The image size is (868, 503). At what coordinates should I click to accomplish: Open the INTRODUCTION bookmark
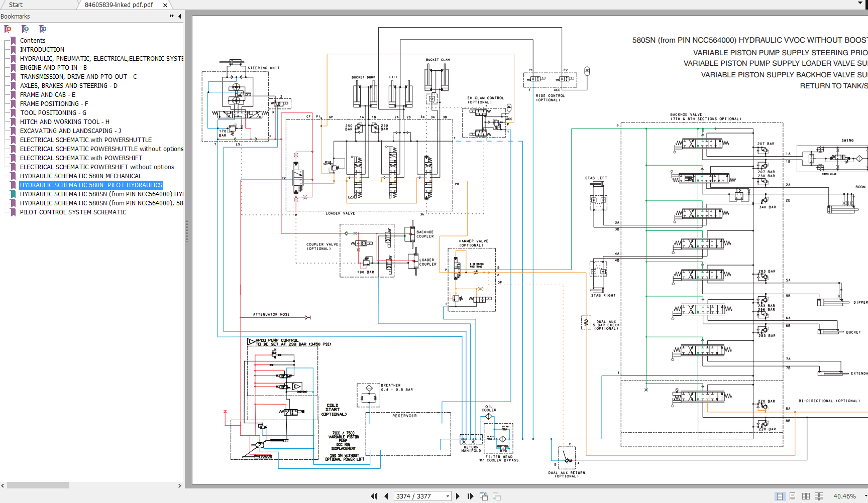point(42,50)
